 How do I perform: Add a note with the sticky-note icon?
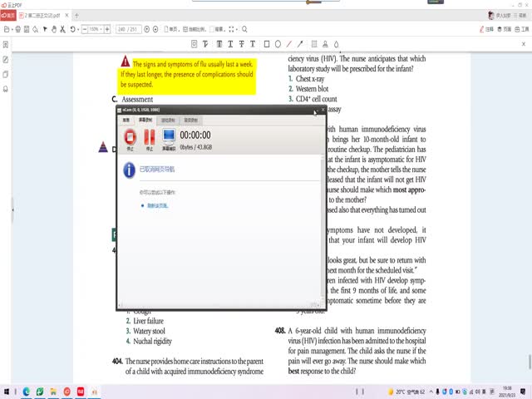click(314, 44)
